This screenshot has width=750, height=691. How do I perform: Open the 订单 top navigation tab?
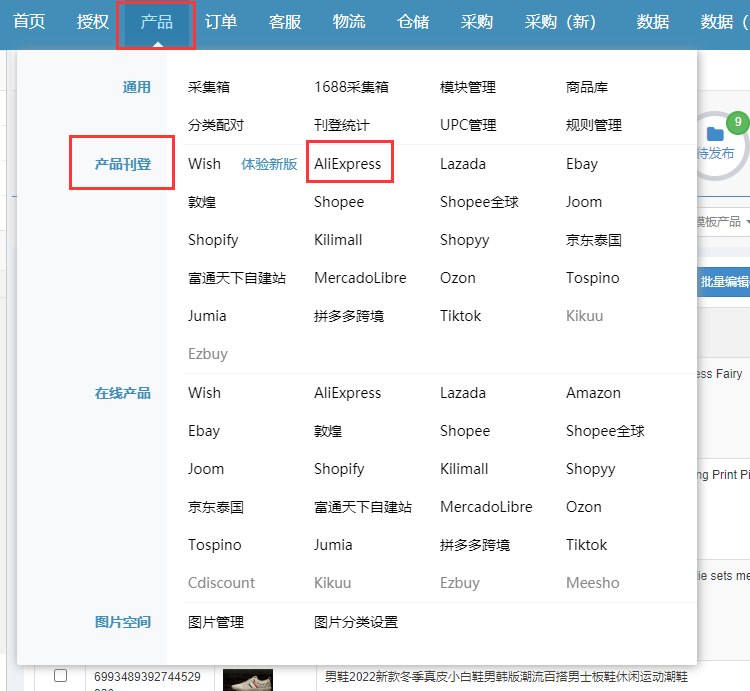click(x=221, y=22)
